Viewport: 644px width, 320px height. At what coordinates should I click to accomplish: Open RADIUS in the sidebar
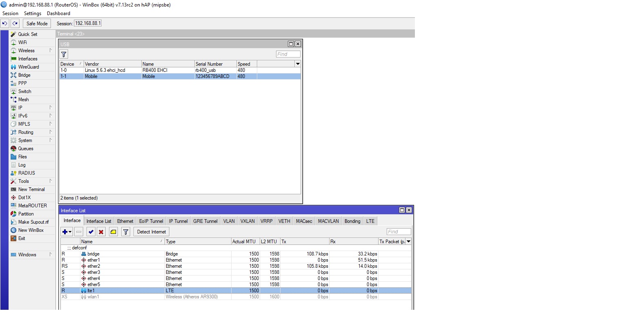32,173
